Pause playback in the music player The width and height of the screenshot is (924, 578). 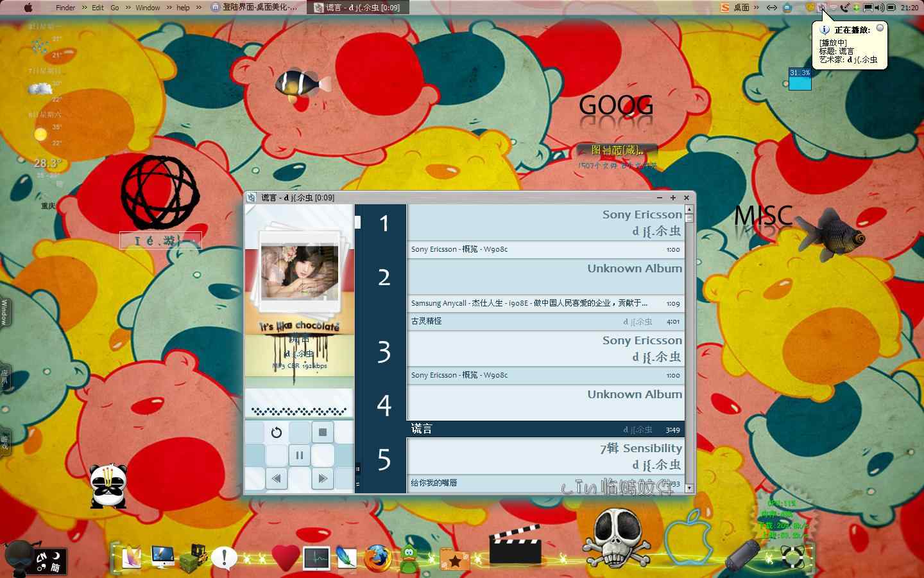pyautogui.click(x=299, y=456)
